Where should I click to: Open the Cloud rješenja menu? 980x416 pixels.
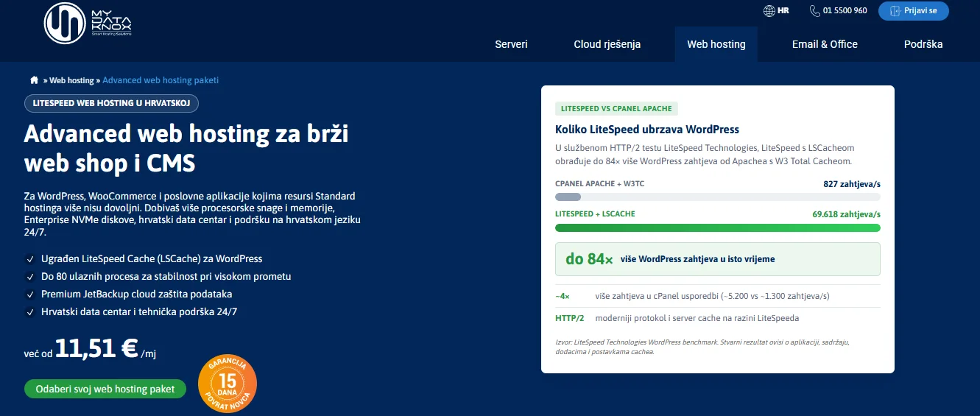pyautogui.click(x=607, y=44)
